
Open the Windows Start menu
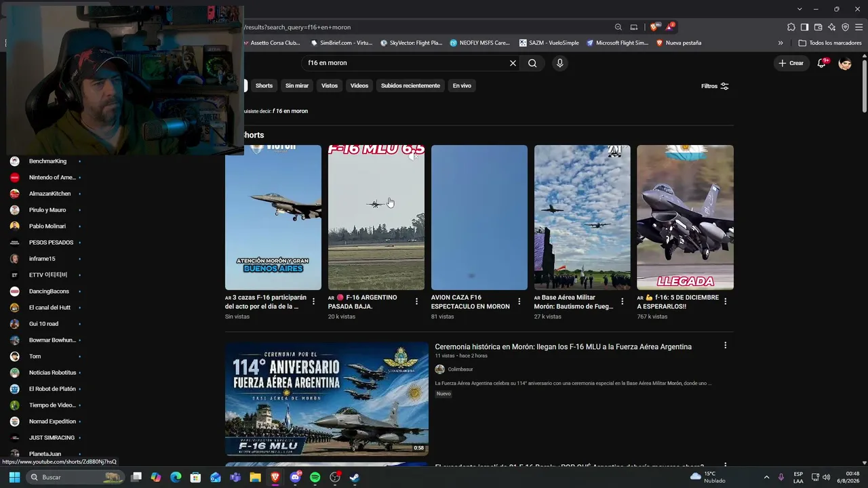(x=14, y=477)
